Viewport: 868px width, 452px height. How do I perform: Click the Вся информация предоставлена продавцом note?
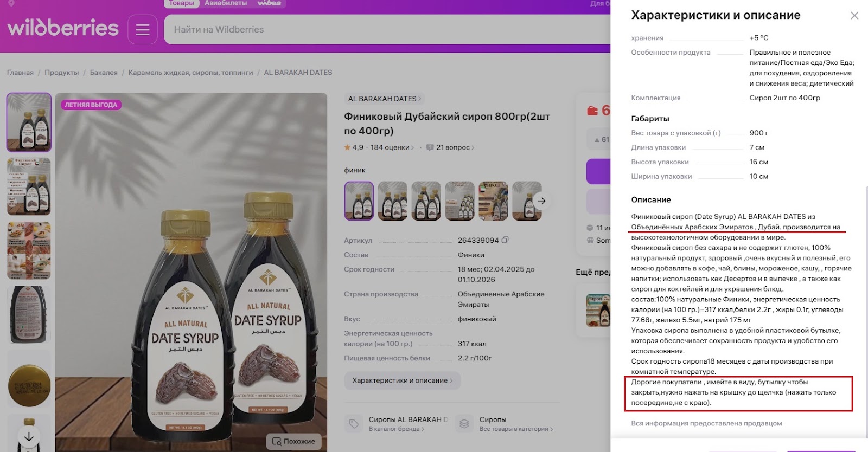(706, 423)
